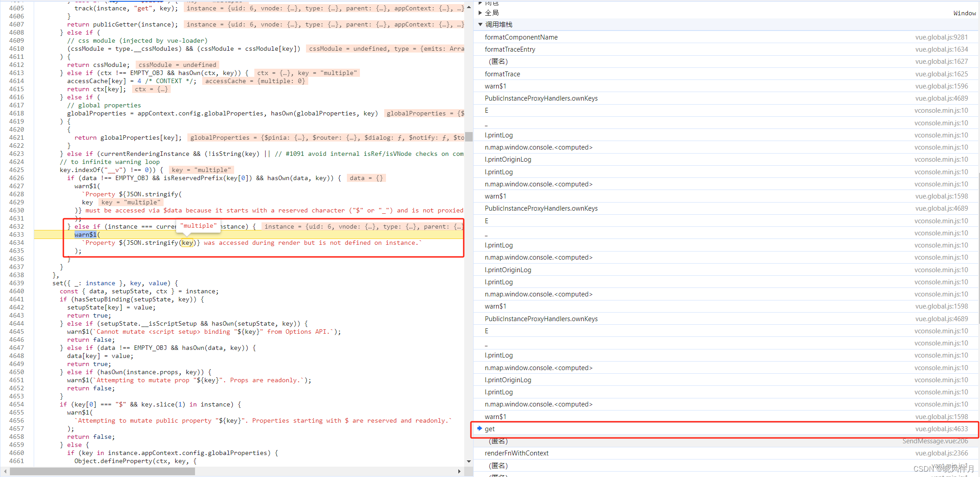Select the current get frame
980x477 pixels.
(725, 429)
